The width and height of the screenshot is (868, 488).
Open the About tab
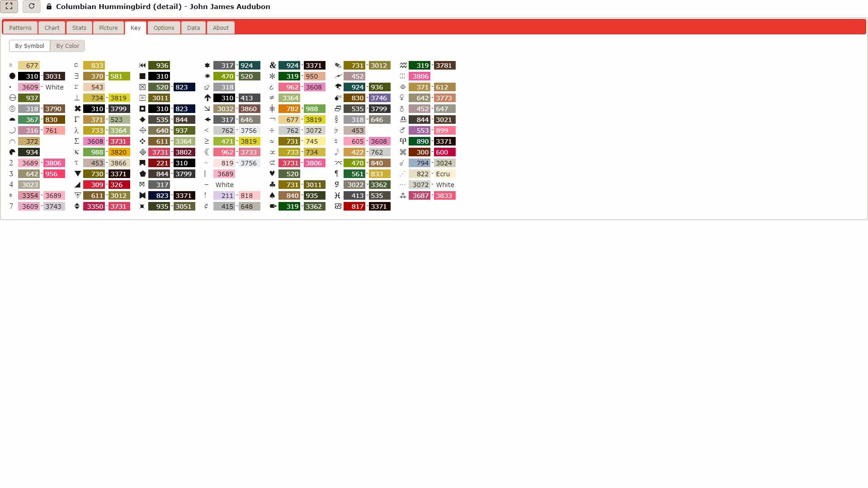221,28
